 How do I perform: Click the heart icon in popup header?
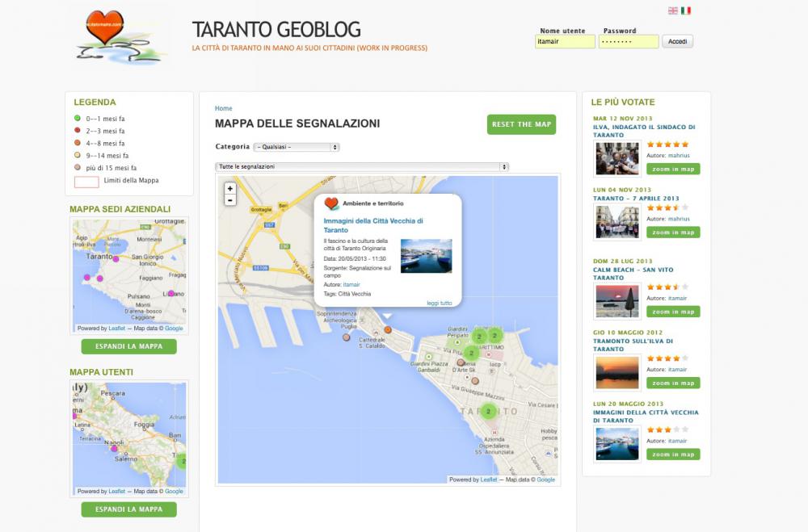pos(331,203)
